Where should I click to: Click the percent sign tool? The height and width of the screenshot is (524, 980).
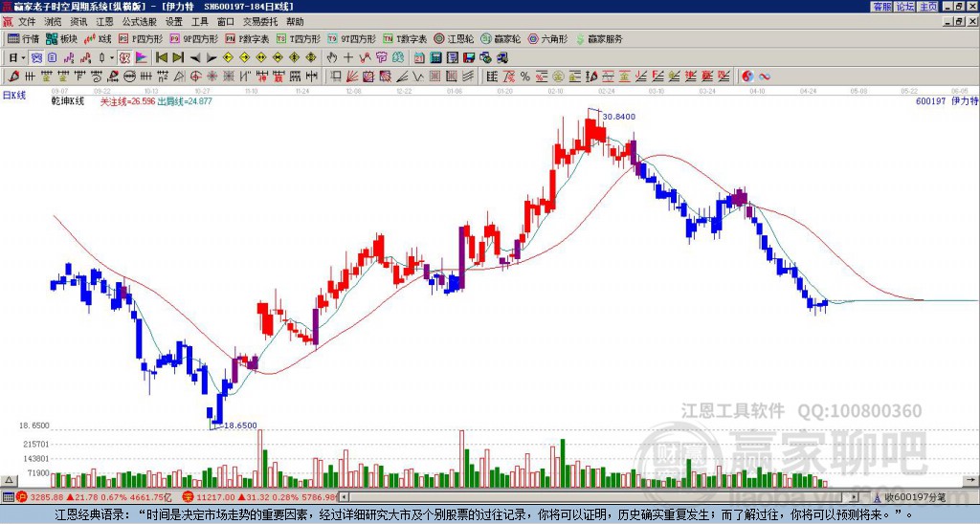coord(525,76)
